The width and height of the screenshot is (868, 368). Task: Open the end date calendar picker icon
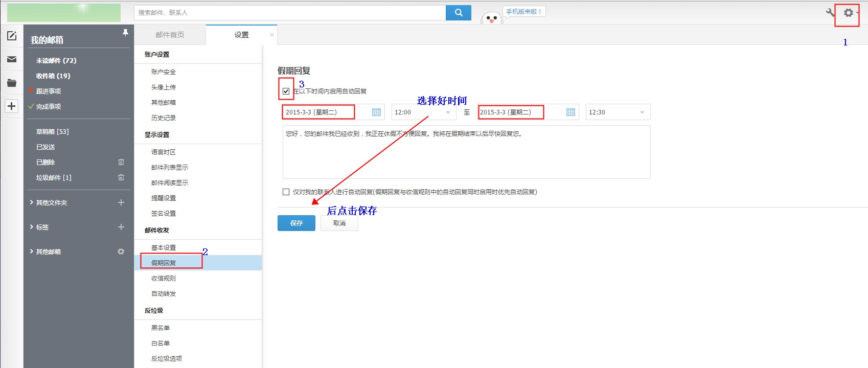point(570,112)
